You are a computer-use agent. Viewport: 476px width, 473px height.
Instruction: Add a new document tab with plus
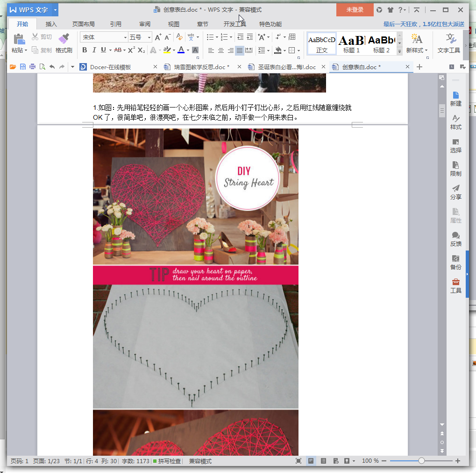(419, 67)
